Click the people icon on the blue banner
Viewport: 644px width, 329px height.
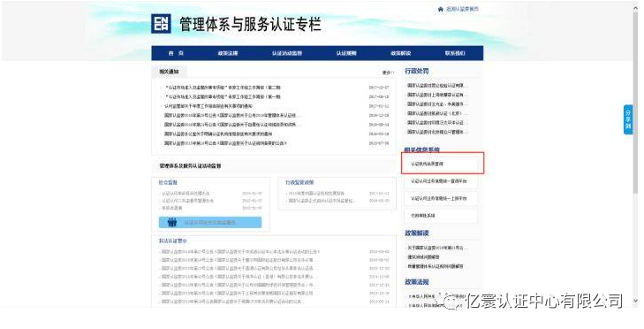(x=172, y=223)
